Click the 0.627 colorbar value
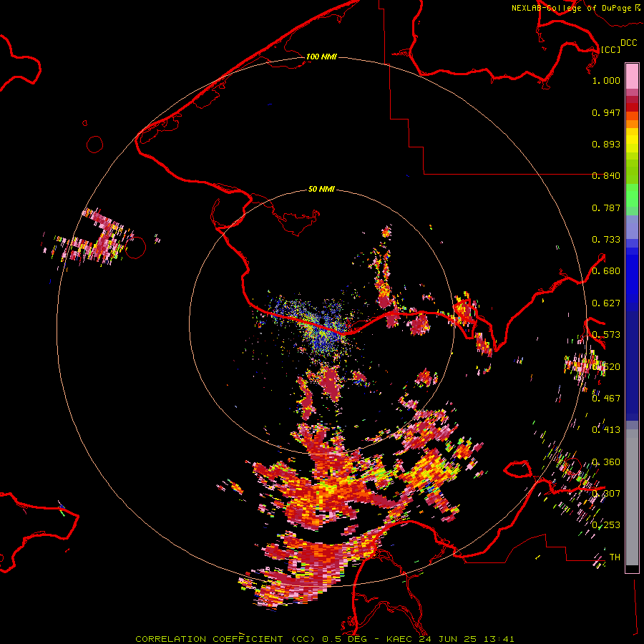The image size is (644, 644). click(606, 303)
